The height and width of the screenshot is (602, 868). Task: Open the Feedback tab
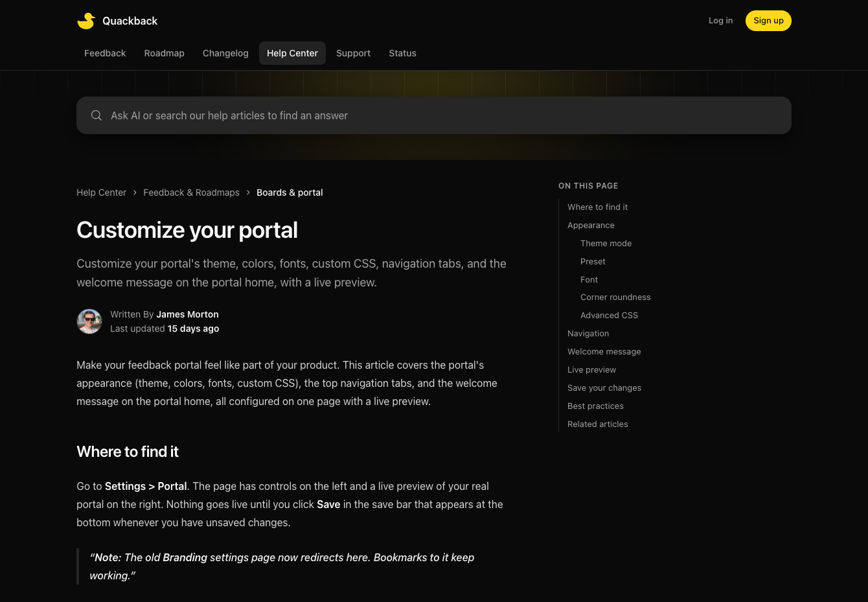click(105, 53)
